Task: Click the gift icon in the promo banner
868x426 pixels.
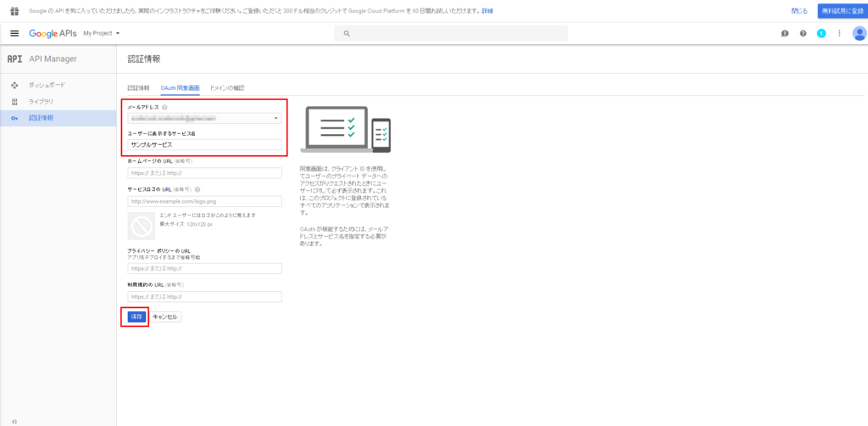Action: 15,11
